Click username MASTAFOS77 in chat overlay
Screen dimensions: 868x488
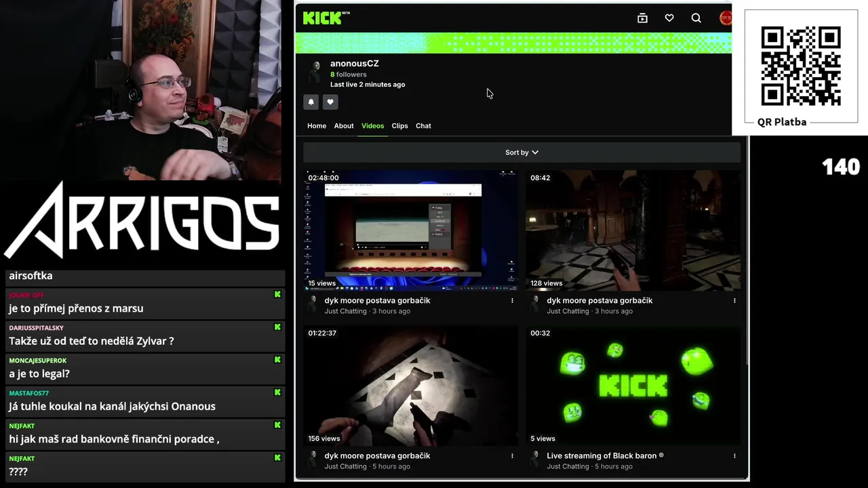coord(29,393)
